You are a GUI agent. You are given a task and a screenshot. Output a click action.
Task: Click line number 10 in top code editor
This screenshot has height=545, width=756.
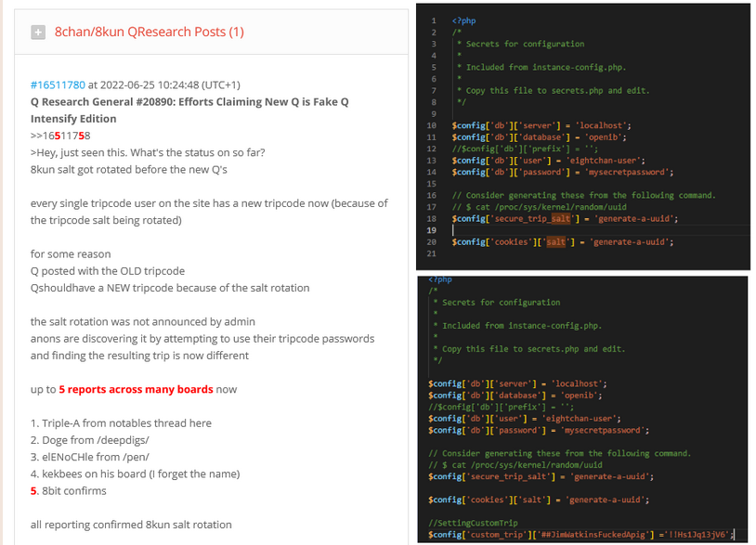[x=431, y=125]
